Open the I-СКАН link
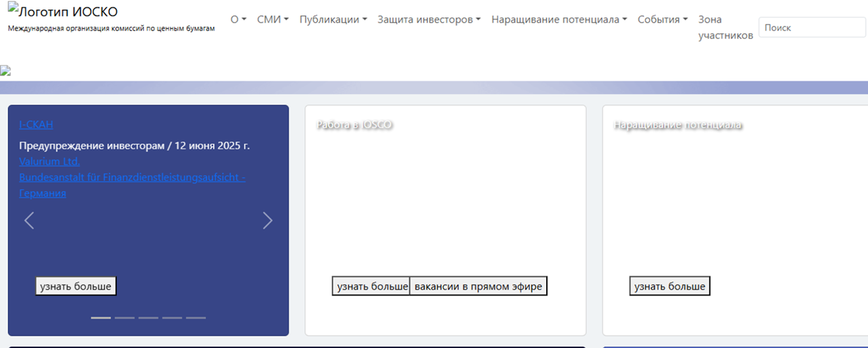Screen dimensions: 868x348 coord(36,124)
